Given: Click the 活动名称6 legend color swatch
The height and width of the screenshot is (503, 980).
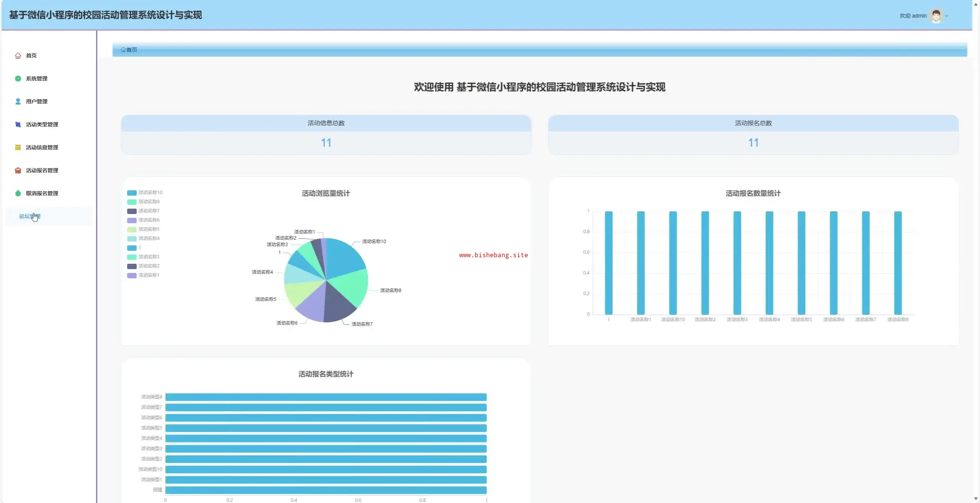Looking at the screenshot, I should click(132, 220).
